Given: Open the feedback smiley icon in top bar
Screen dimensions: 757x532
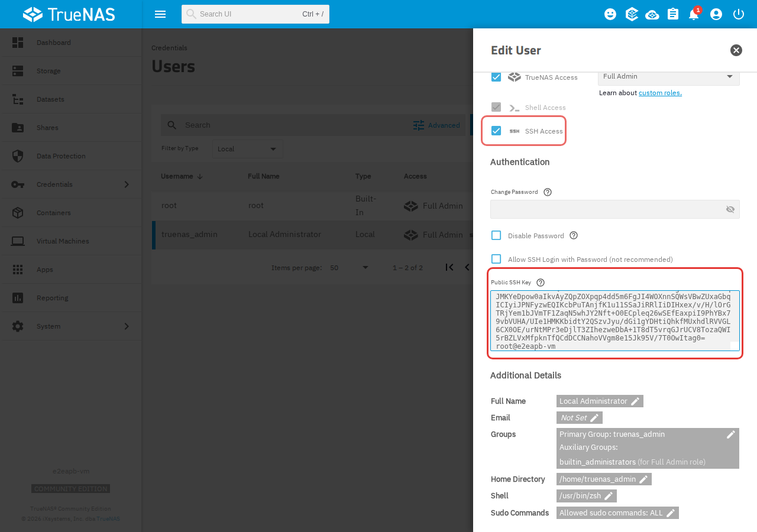Looking at the screenshot, I should click(x=610, y=14).
